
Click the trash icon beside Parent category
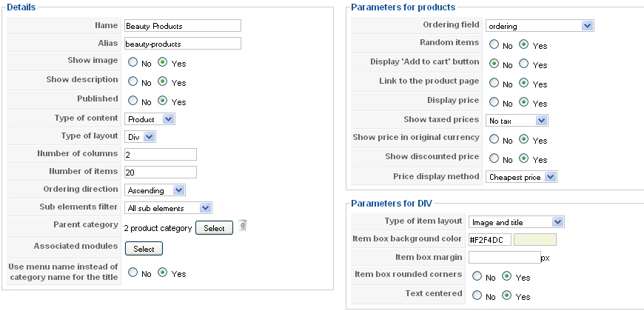[x=243, y=226]
